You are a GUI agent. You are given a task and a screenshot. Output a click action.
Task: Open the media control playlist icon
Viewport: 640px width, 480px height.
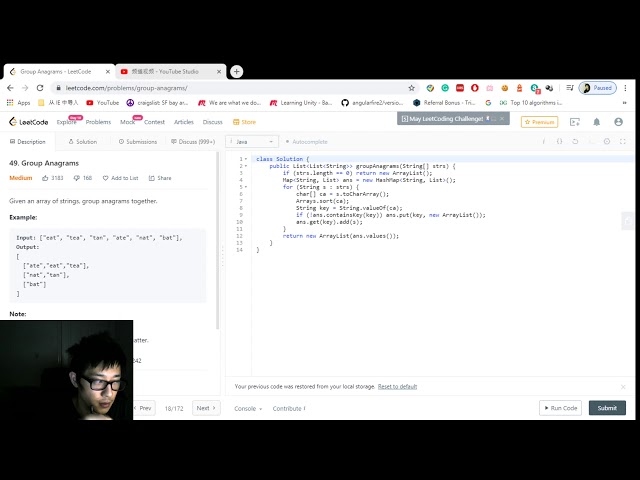(570, 88)
